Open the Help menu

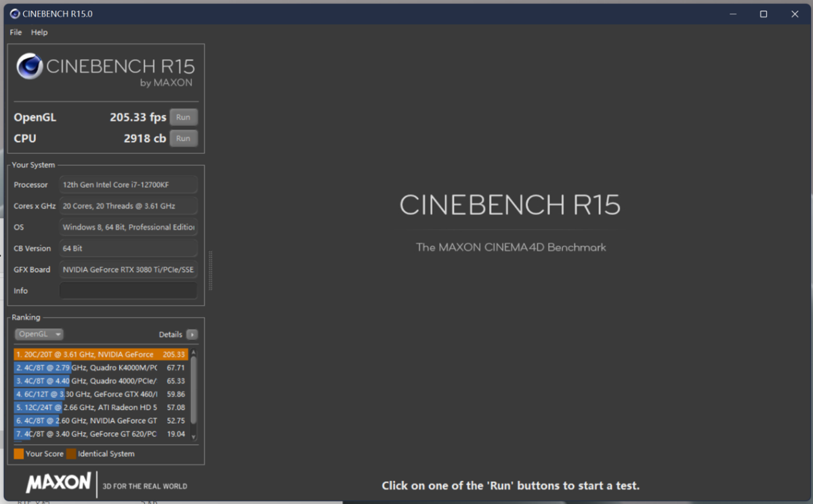pos(39,33)
